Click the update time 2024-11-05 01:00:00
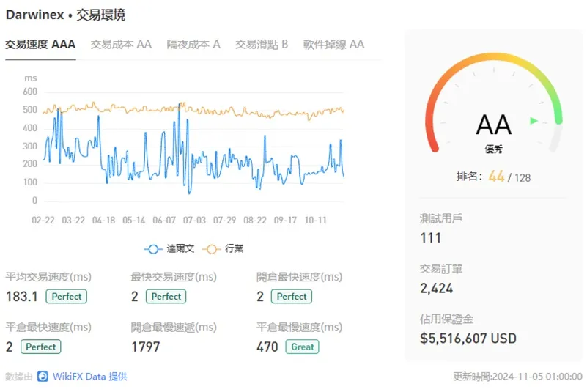This screenshot has width=587, height=392. coord(538,377)
